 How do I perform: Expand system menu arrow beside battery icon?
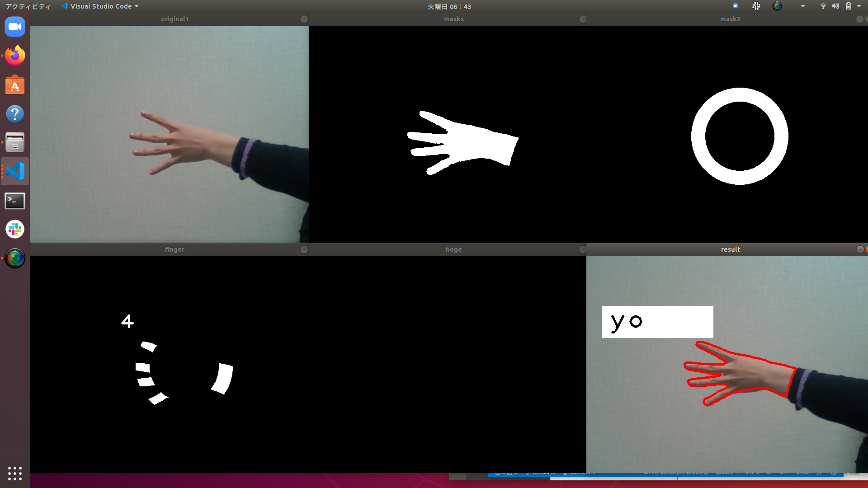(x=859, y=6)
